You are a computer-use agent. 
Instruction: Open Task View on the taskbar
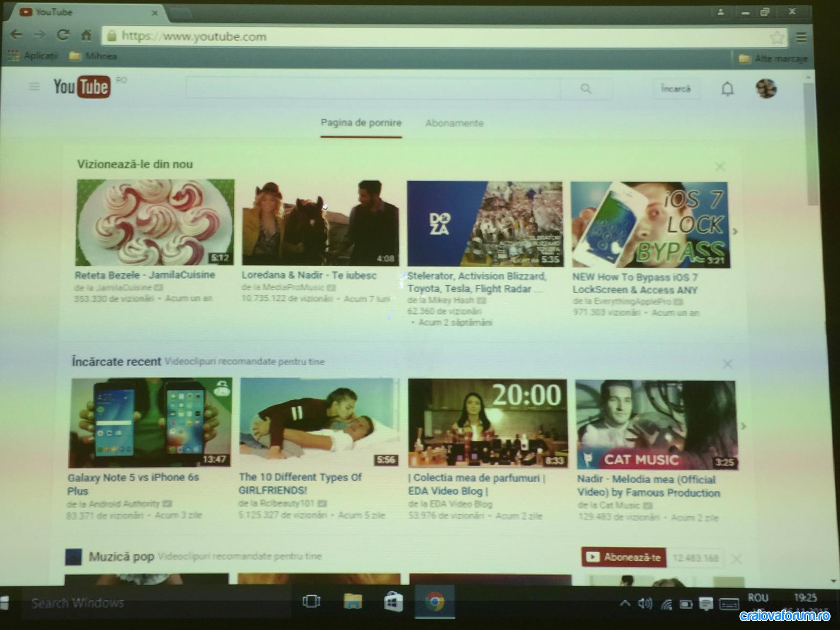311,601
